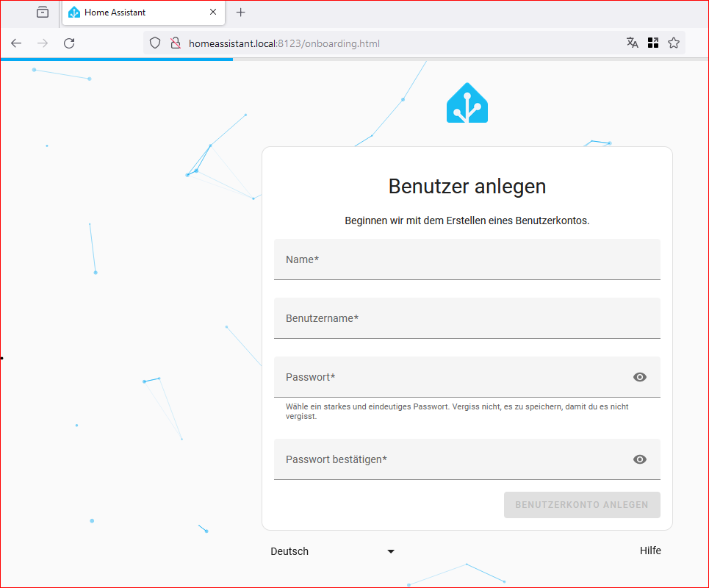Click the Benutzer anlegen heading
The height and width of the screenshot is (588, 709).
[x=467, y=187]
